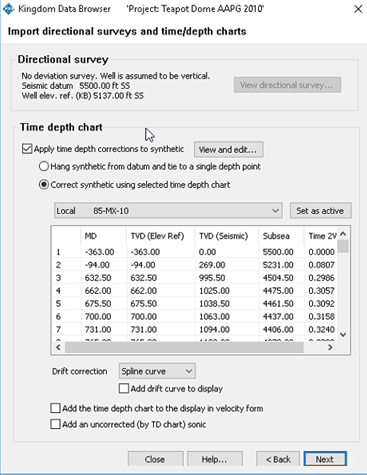Enable Add drift curve to display
Screen dimensions: 367x475
[124, 389]
